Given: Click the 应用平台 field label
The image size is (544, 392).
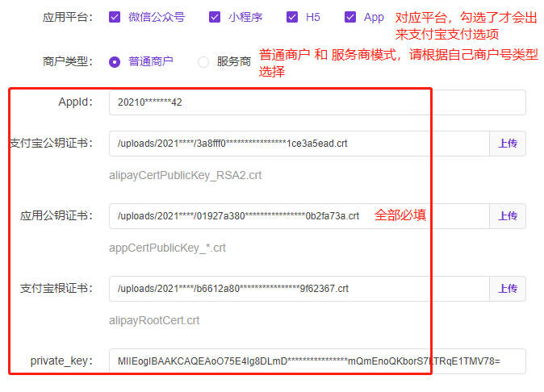Looking at the screenshot, I should click(x=68, y=17).
